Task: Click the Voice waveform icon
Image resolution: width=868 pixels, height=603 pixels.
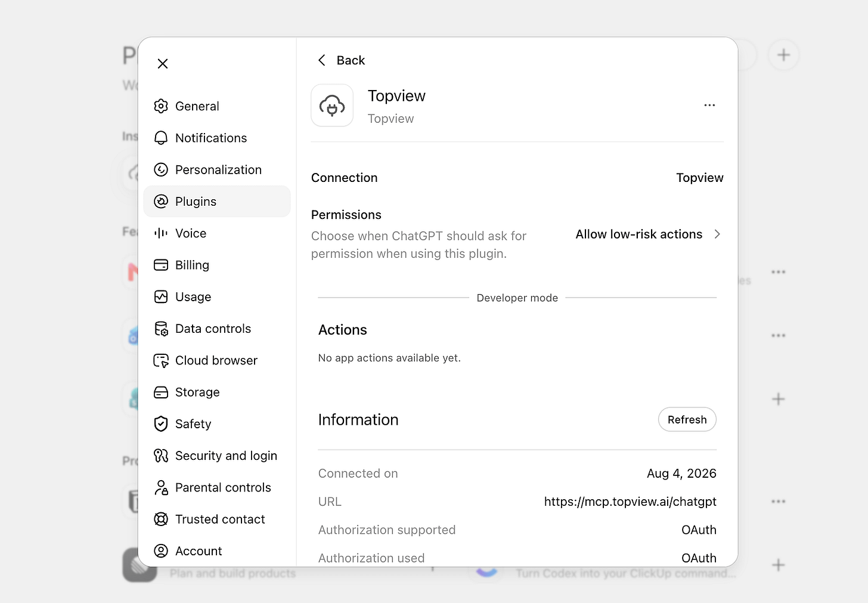Action: point(161,233)
